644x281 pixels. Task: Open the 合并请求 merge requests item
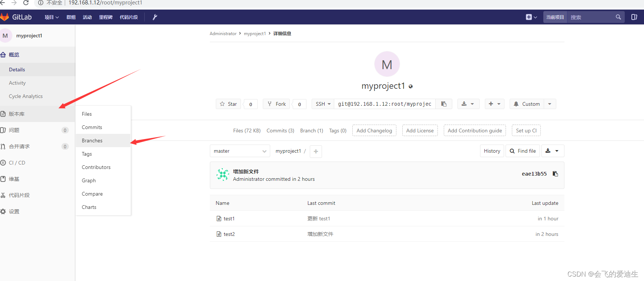(37, 146)
